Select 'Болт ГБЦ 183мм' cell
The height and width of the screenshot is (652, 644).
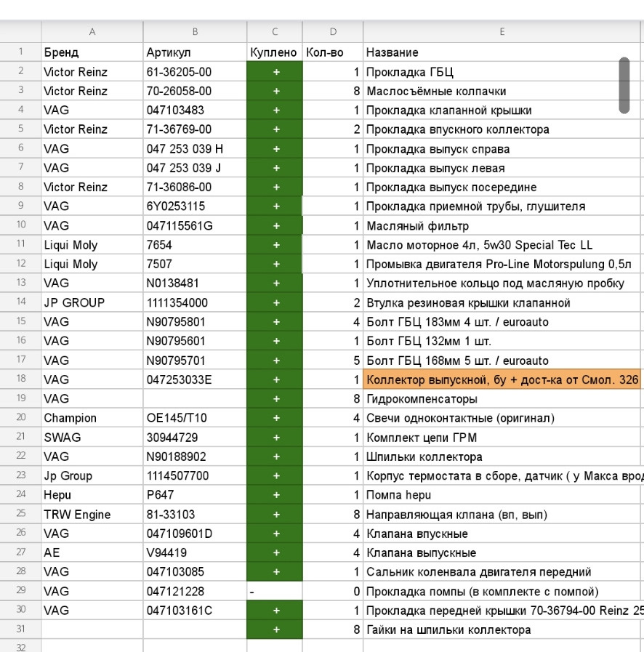tap(502, 322)
